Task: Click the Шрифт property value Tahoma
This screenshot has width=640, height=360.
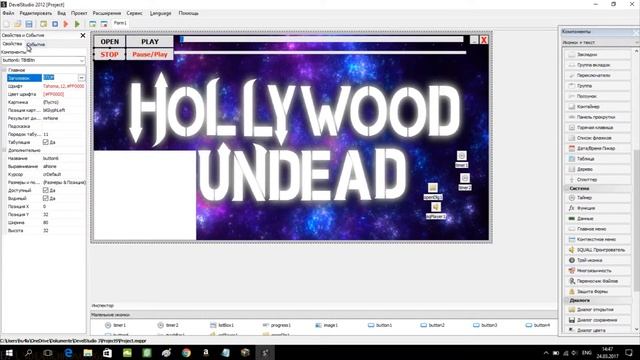Action: tap(64, 86)
